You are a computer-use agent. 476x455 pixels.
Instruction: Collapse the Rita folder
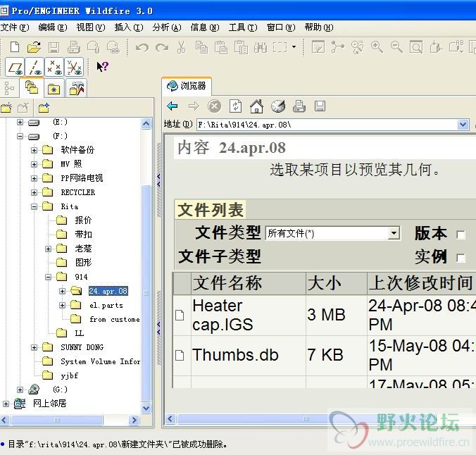34,206
